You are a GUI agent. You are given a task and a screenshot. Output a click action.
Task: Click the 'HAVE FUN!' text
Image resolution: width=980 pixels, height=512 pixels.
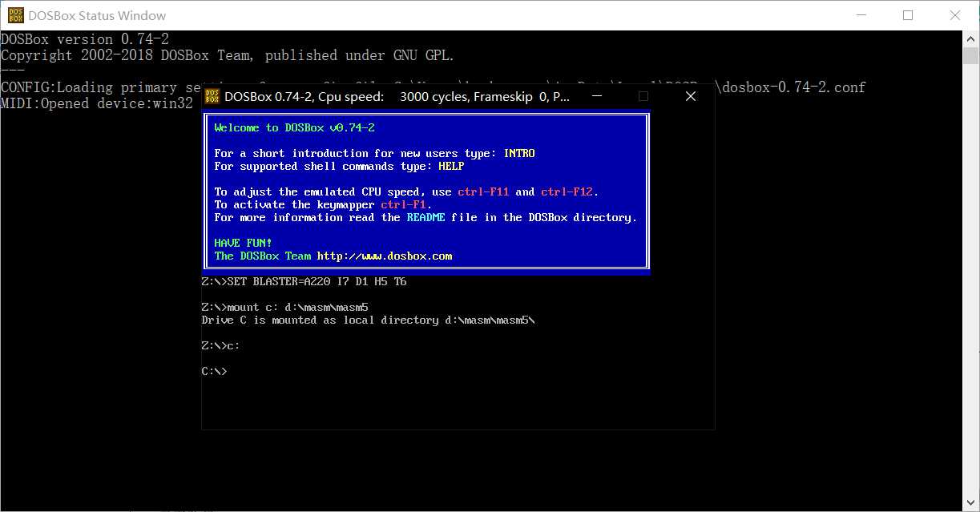(x=244, y=243)
